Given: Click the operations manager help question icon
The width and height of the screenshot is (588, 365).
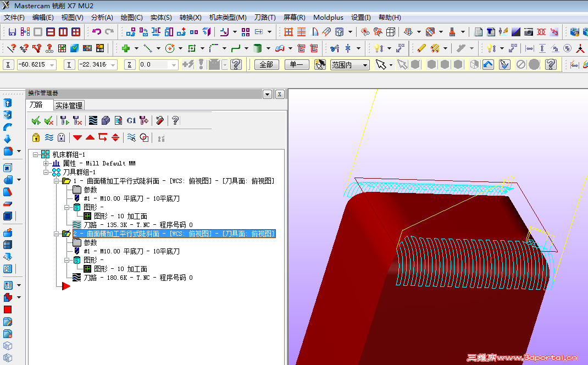Looking at the screenshot, I should click(x=175, y=120).
